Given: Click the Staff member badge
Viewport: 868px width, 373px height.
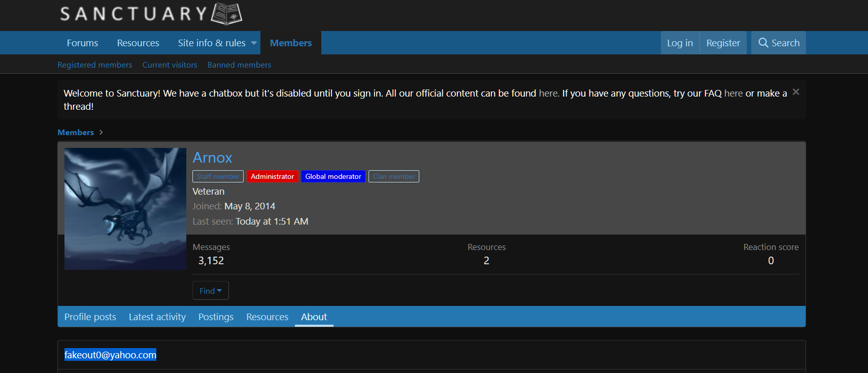Looking at the screenshot, I should click(218, 176).
